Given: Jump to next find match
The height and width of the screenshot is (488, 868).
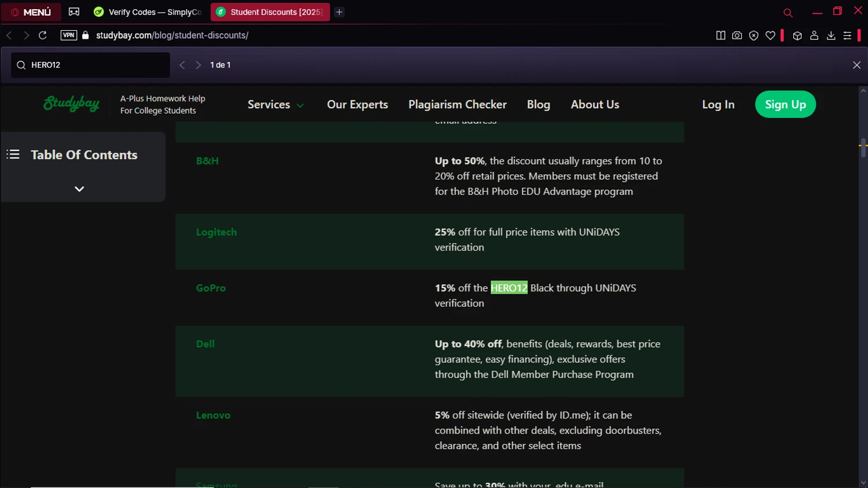Looking at the screenshot, I should tap(198, 65).
